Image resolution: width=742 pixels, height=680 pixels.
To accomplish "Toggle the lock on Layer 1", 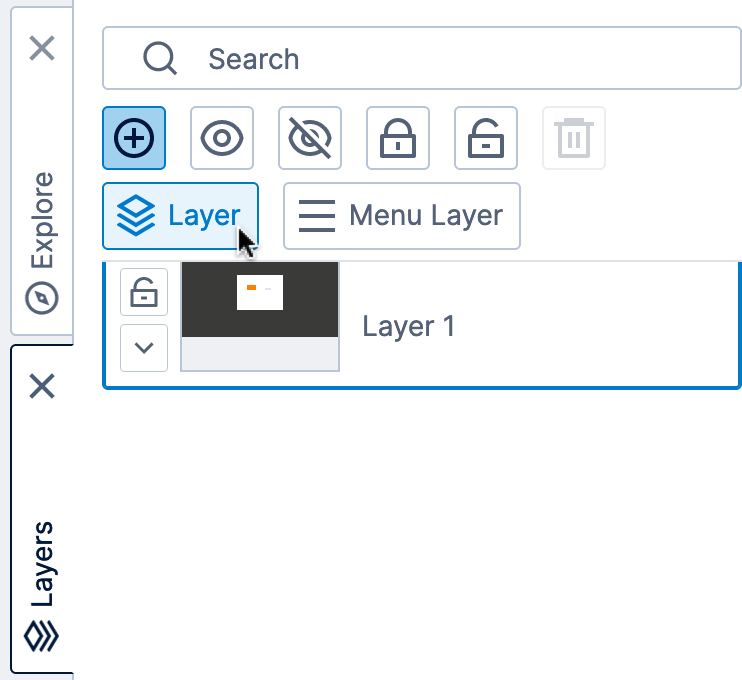I will click(x=144, y=292).
